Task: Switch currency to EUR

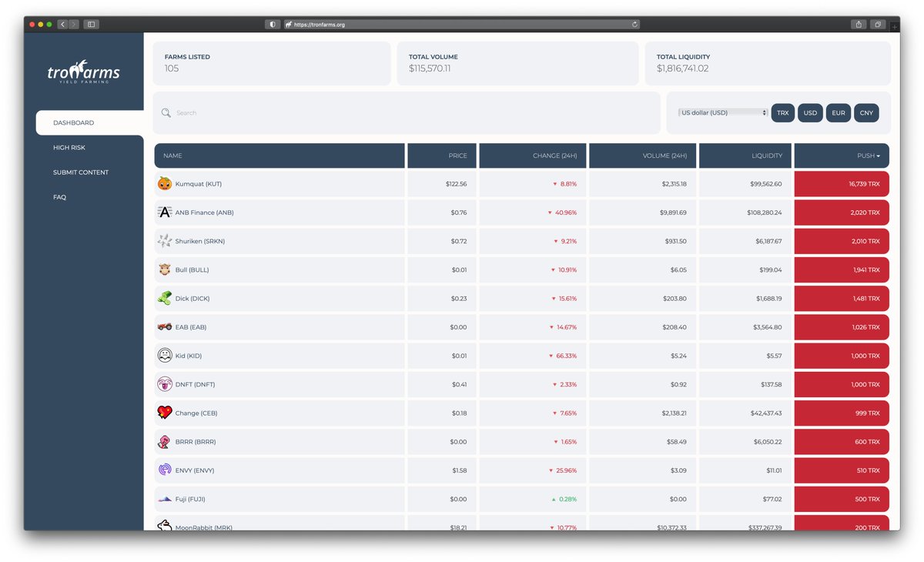Action: 839,113
